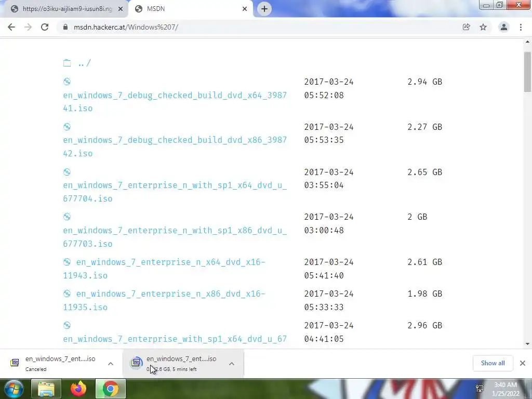Close the o3iku-aijliam9 tab
The image size is (532, 399).
(121, 9)
